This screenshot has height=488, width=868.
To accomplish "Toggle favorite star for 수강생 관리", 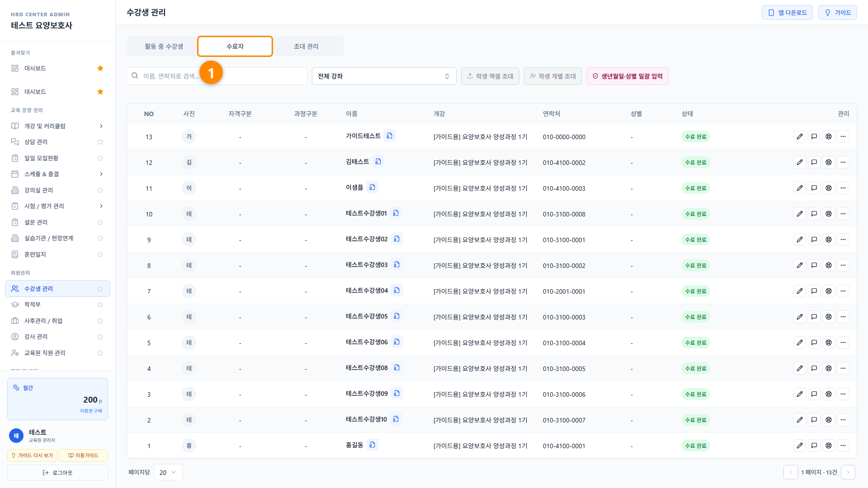I will (100, 289).
